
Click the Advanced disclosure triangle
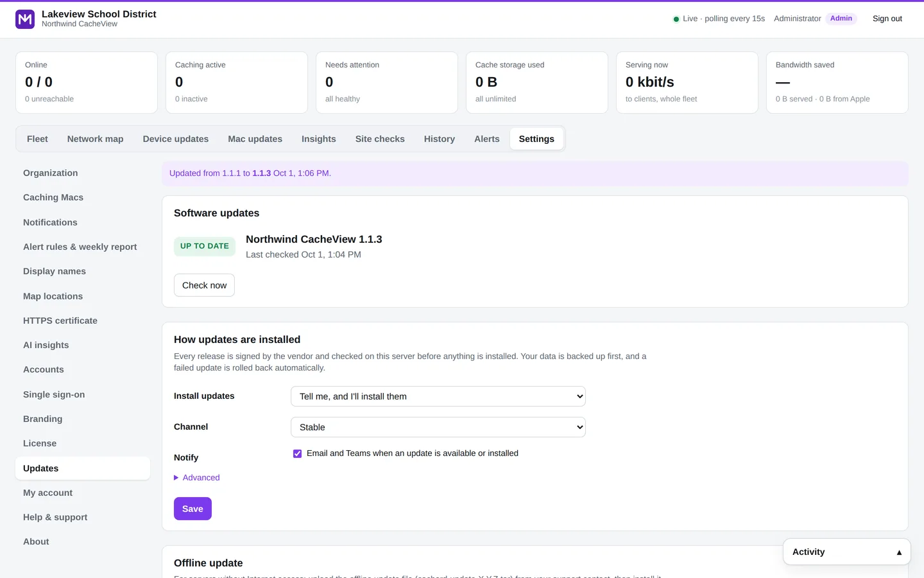tap(176, 478)
